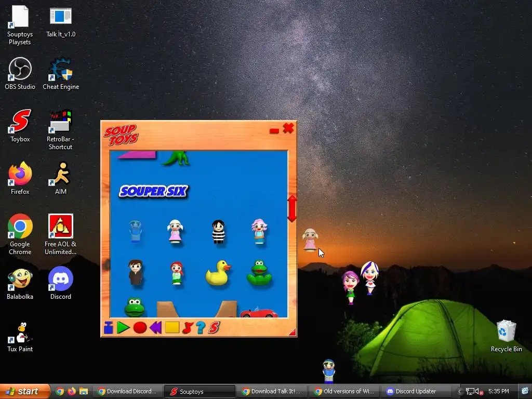Toggle the red music note sound button
This screenshot has width=532, height=399.
(x=187, y=327)
